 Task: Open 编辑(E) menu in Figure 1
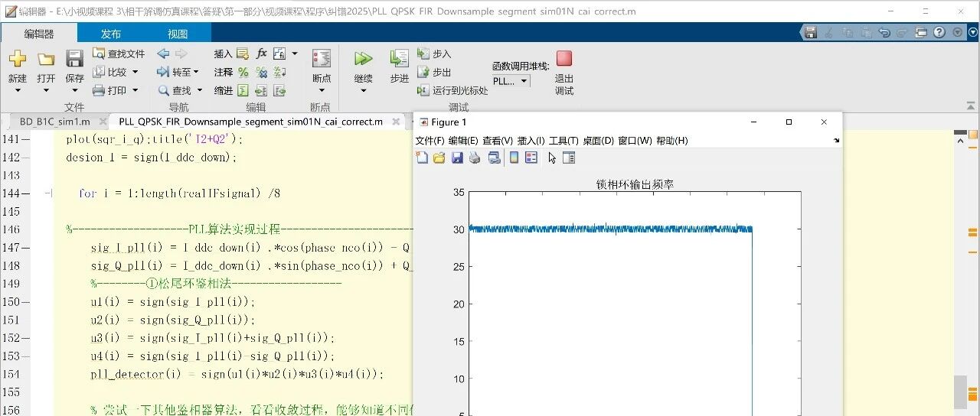[x=463, y=141]
